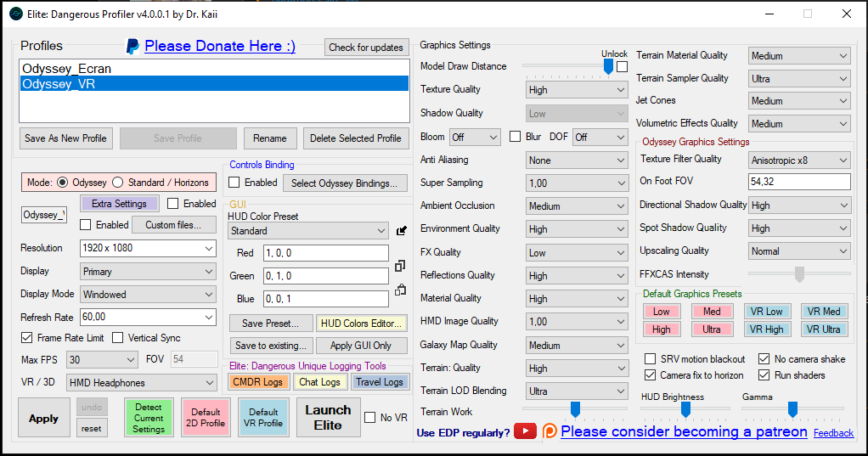This screenshot has height=456, width=868.
Task: Click Terrain Work slider handle
Action: pos(575,409)
